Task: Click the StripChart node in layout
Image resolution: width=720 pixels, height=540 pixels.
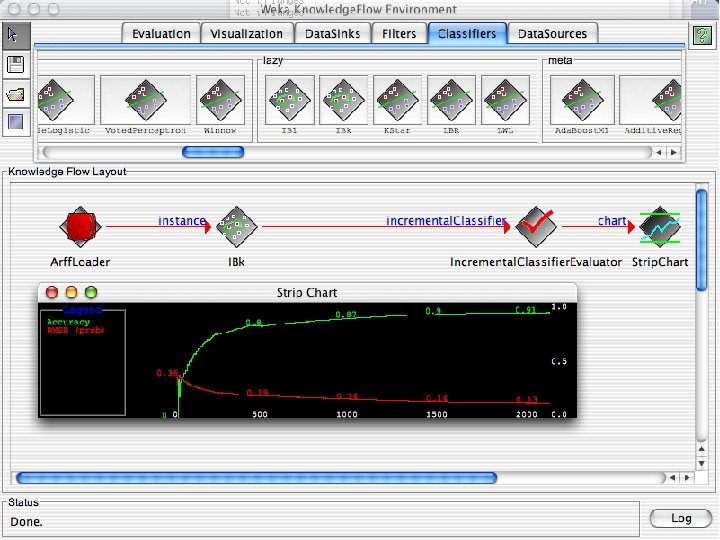Action: pyautogui.click(x=660, y=227)
